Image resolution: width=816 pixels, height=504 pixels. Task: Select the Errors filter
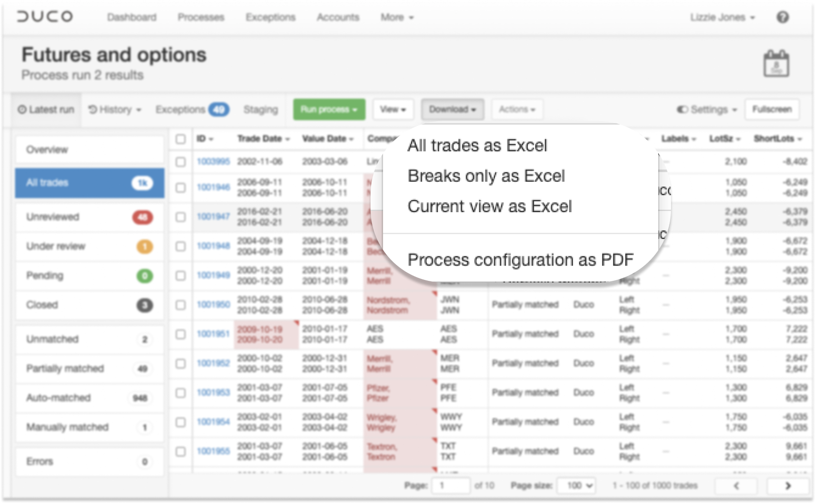[x=90, y=462]
